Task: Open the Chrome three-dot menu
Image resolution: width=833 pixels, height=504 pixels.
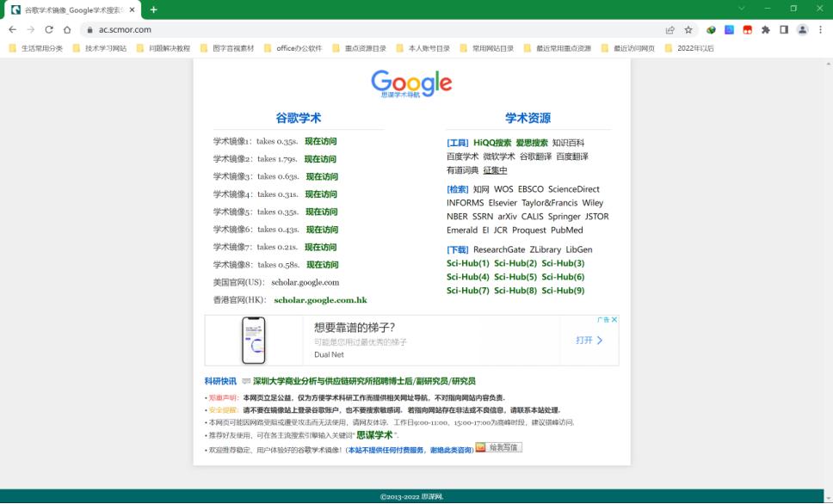Action: [820, 30]
